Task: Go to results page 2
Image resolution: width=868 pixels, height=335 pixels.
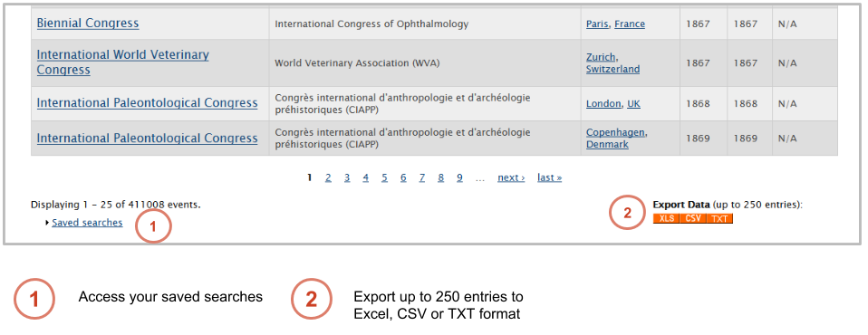Action: [328, 177]
